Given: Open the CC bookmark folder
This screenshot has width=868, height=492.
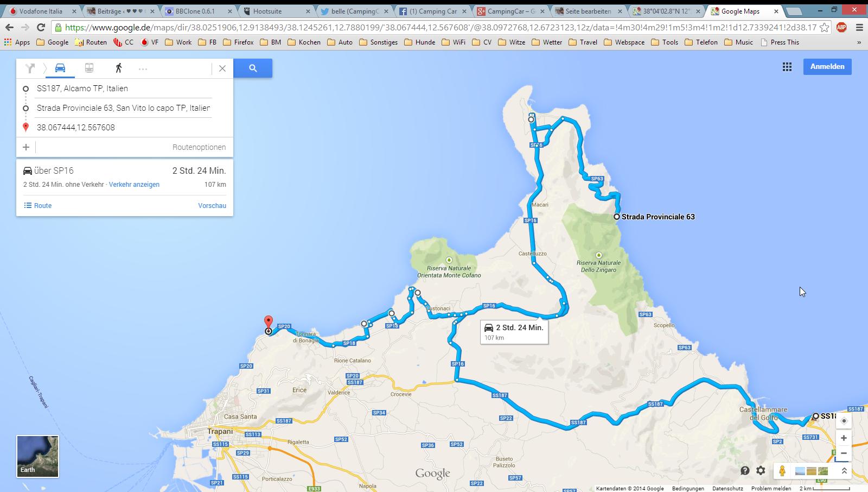Looking at the screenshot, I should click(x=124, y=42).
